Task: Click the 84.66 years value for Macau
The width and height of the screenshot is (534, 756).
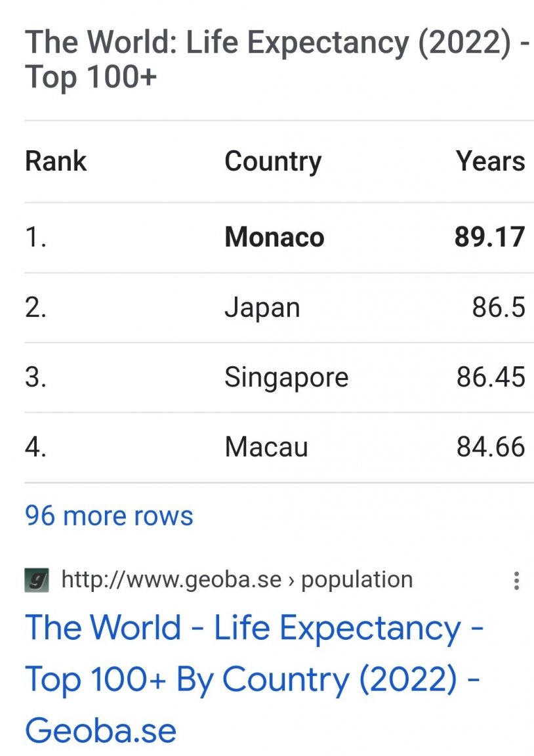Action: click(491, 447)
